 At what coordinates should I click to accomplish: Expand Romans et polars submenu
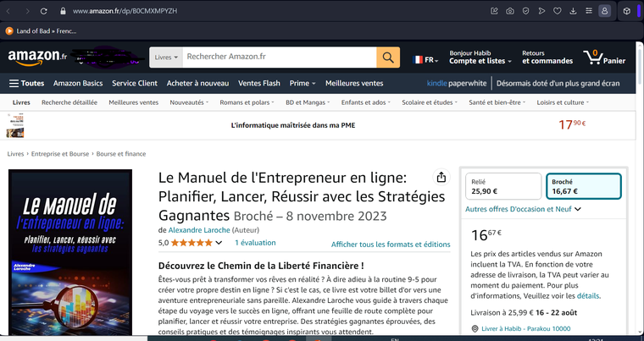[x=247, y=102]
